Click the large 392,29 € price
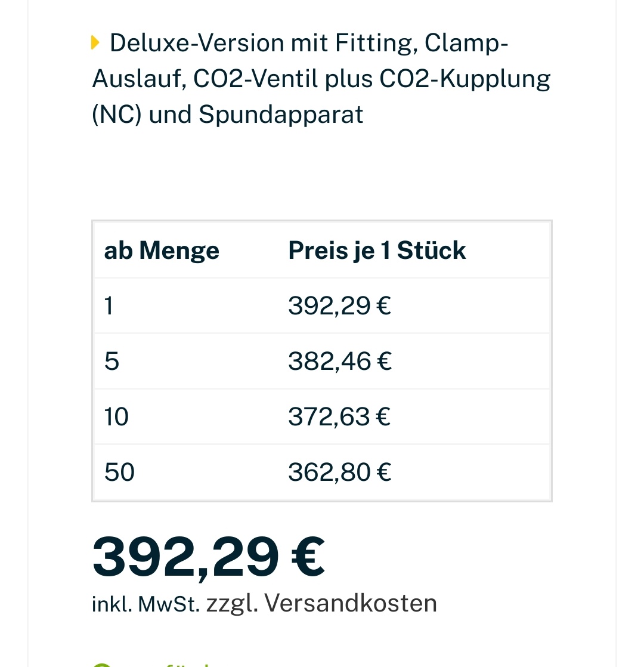Screen dimensions: 644x667 tap(208, 557)
